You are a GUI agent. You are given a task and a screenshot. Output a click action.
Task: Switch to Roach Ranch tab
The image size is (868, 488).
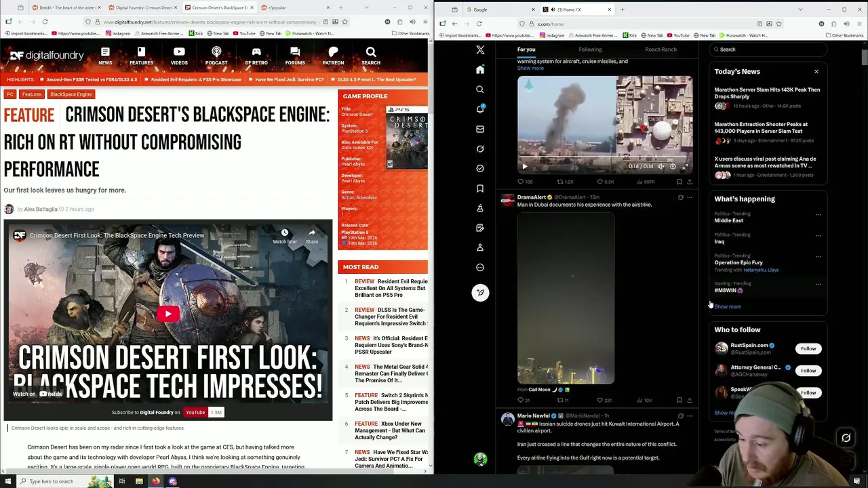click(x=660, y=49)
